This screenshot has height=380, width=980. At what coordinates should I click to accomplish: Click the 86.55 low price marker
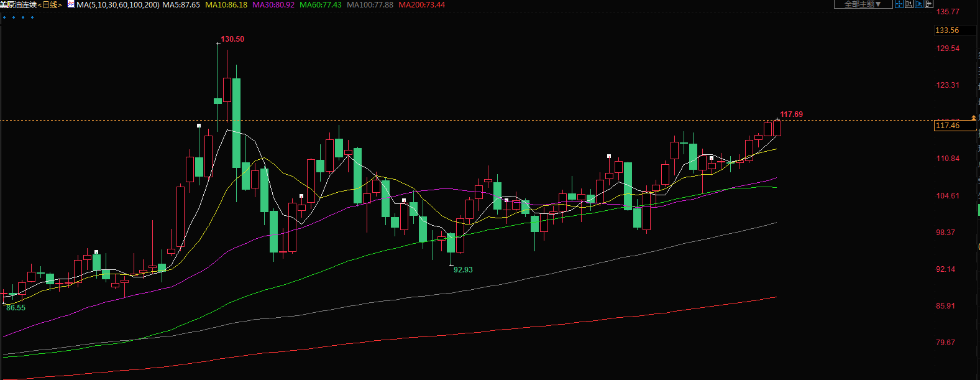pyautogui.click(x=16, y=308)
